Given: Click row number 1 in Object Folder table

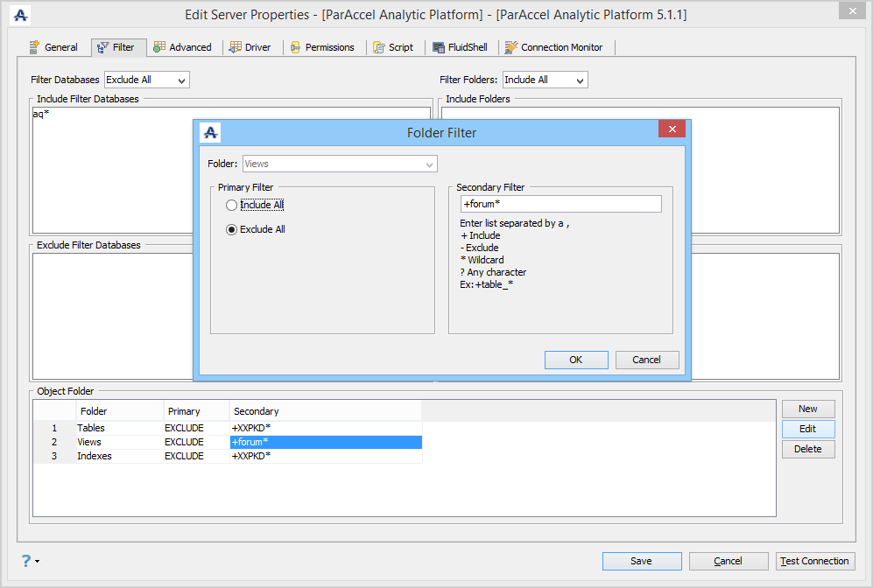Looking at the screenshot, I should pyautogui.click(x=54, y=429).
